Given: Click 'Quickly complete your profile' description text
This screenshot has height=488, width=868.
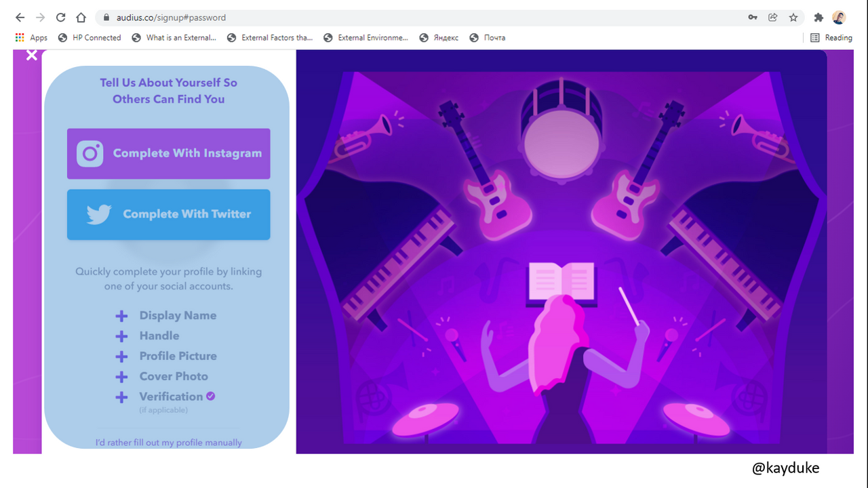Looking at the screenshot, I should [x=168, y=279].
